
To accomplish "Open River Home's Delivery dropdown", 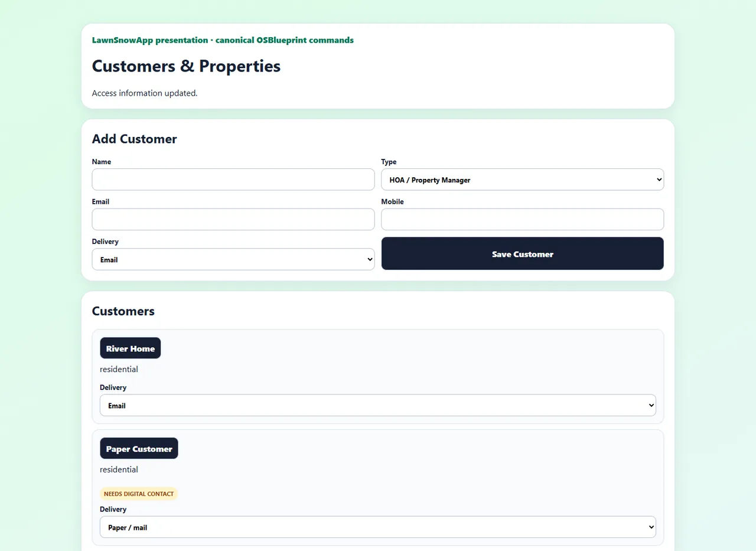I will (378, 405).
